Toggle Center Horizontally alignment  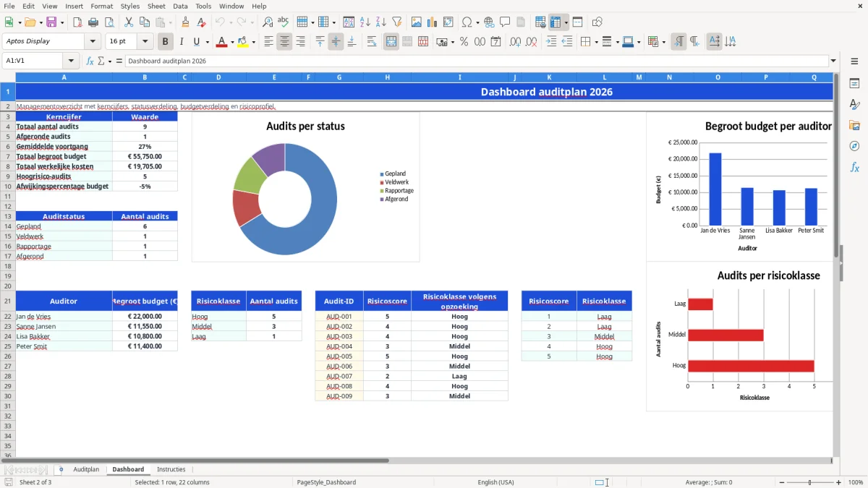tap(284, 42)
